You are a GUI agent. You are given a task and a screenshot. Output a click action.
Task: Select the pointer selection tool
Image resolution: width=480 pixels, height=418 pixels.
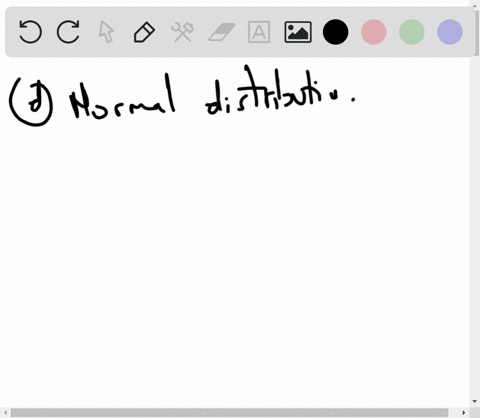(x=106, y=32)
